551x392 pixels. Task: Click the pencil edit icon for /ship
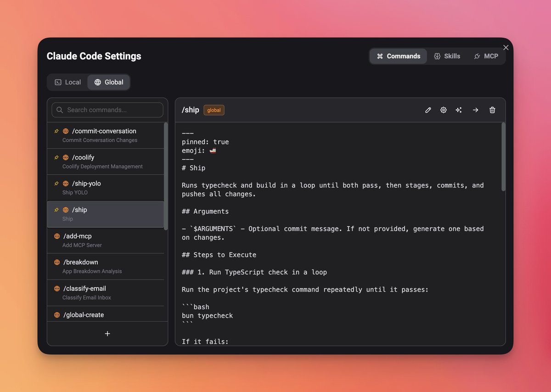pyautogui.click(x=428, y=110)
